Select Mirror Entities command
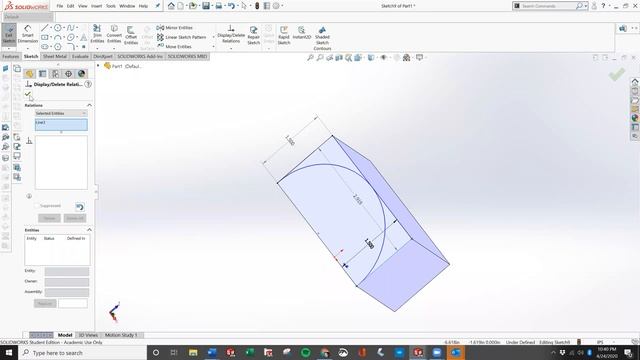 [x=175, y=28]
